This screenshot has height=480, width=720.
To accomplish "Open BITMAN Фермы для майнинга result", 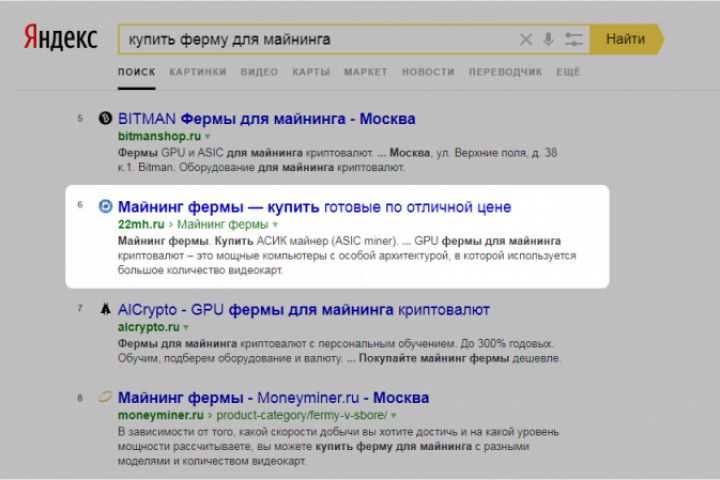I will click(266, 119).
